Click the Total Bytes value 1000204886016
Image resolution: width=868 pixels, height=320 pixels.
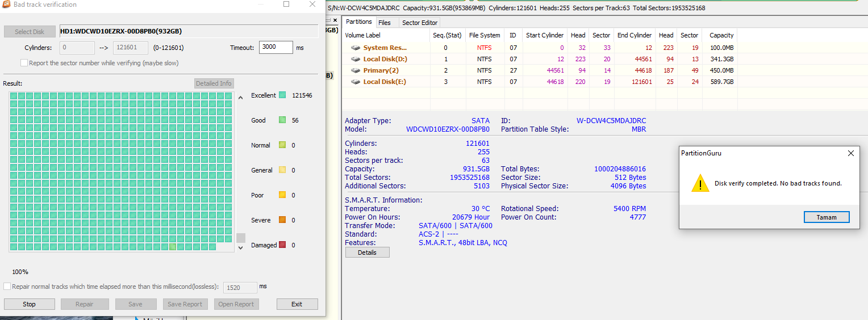(620, 169)
